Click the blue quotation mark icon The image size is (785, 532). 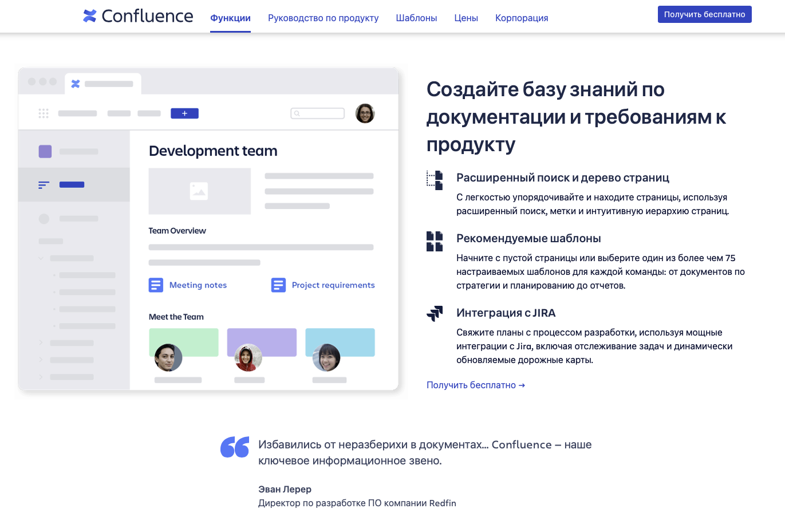[235, 447]
